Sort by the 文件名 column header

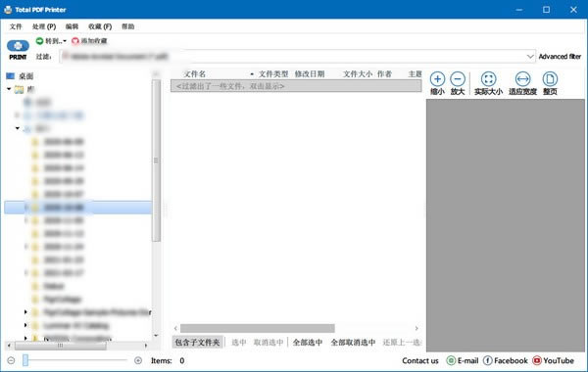(195, 73)
